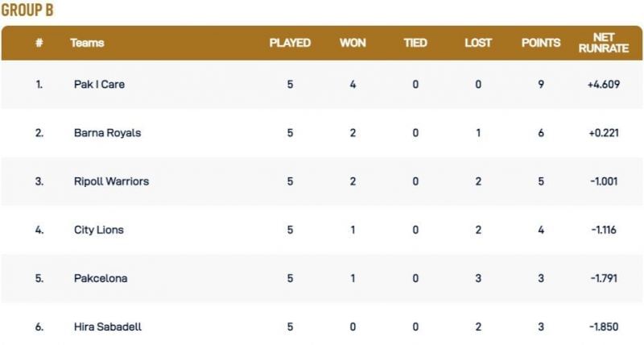Click Pakcelona's -1.791 net runrate value
This screenshot has width=644, height=345.
603,278
